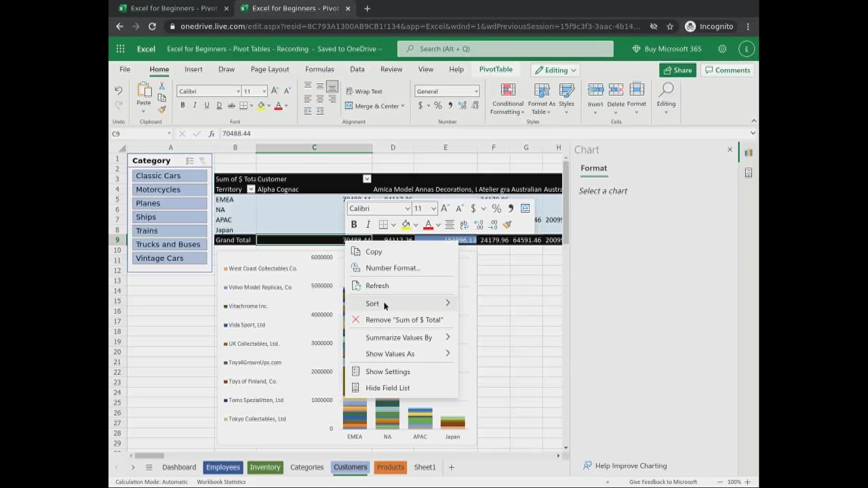Screen dimensions: 868x488
Task: Open the Insert ribbon tab
Action: tap(193, 69)
